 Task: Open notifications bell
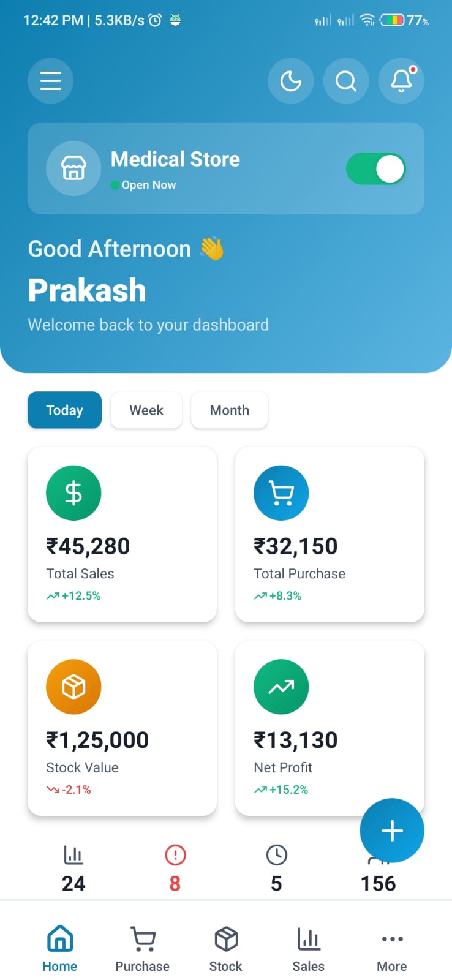click(x=401, y=81)
